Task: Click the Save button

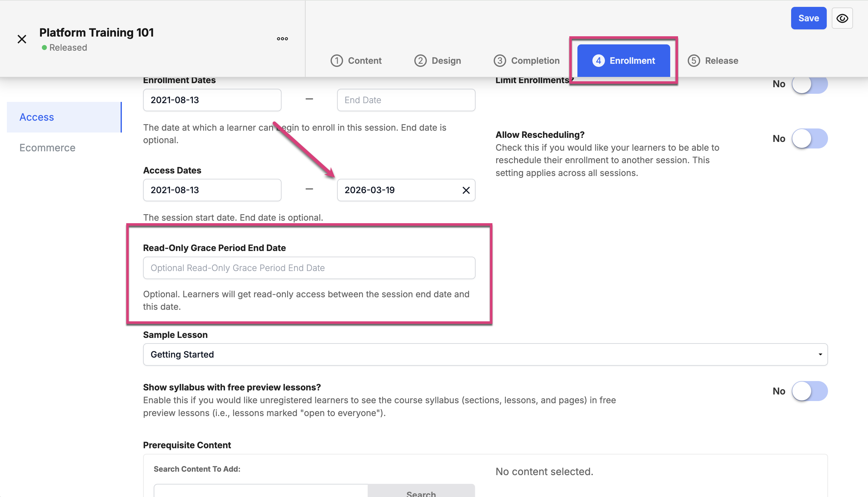Action: coord(809,18)
